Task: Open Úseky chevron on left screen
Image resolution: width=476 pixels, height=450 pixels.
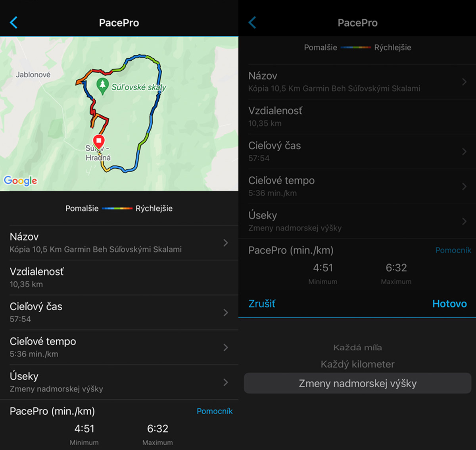Action: 226,382
